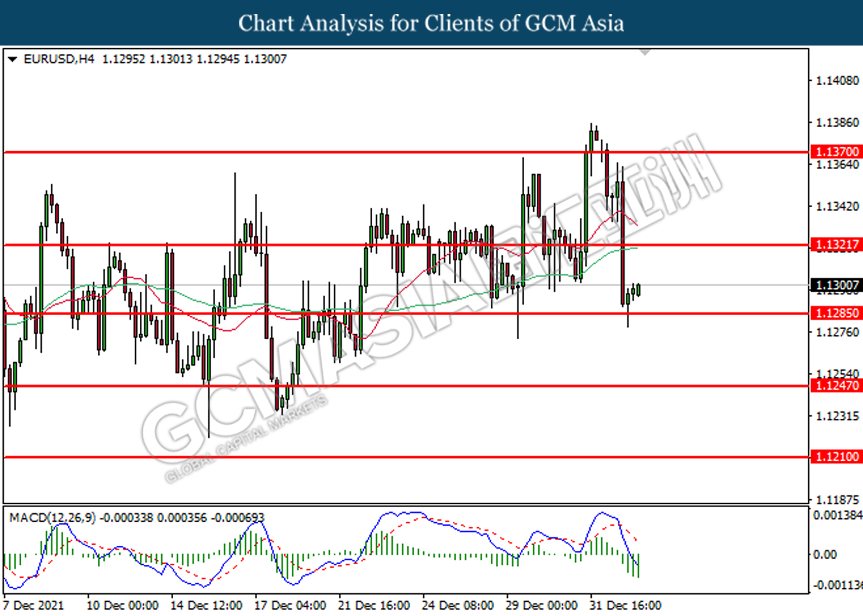This screenshot has height=616, width=863.
Task: Select the 7 Dec 2021 time axis label
Action: (33, 606)
